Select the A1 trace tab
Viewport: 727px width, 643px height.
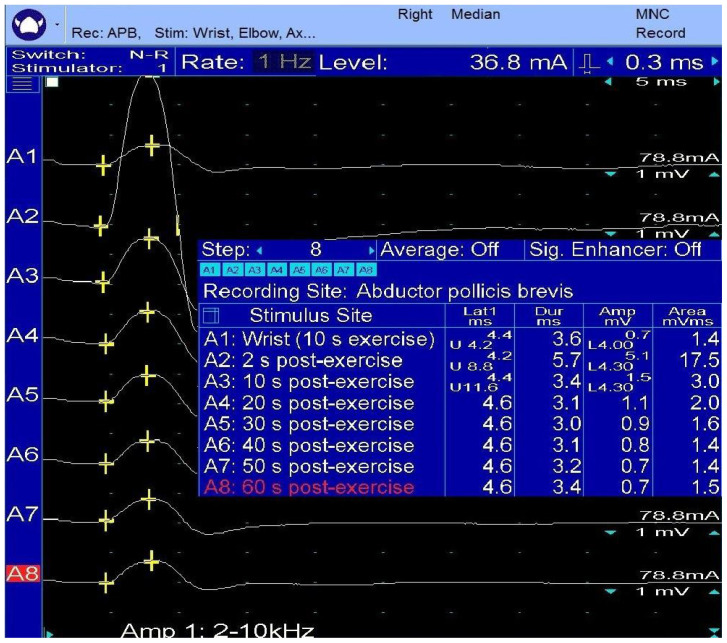pos(210,270)
